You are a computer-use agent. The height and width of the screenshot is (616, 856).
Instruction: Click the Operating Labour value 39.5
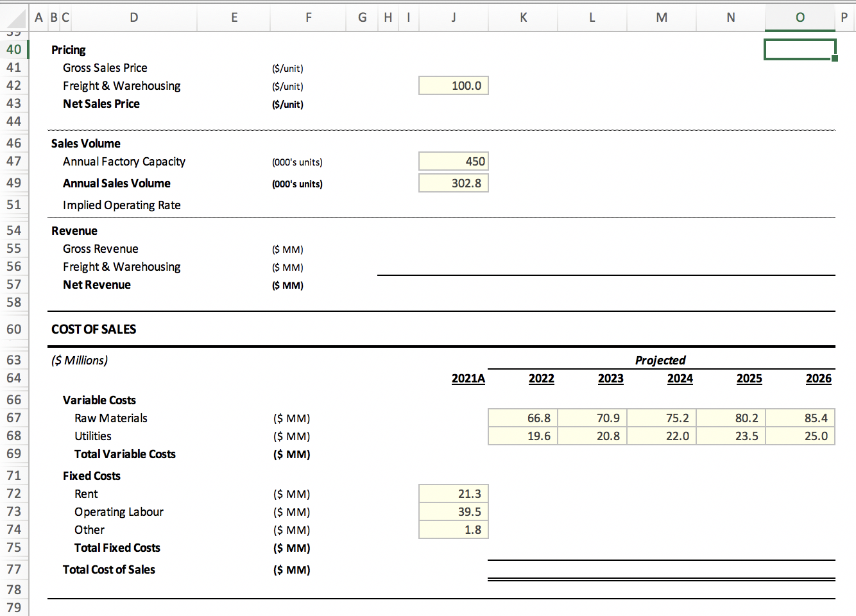pyautogui.click(x=453, y=511)
